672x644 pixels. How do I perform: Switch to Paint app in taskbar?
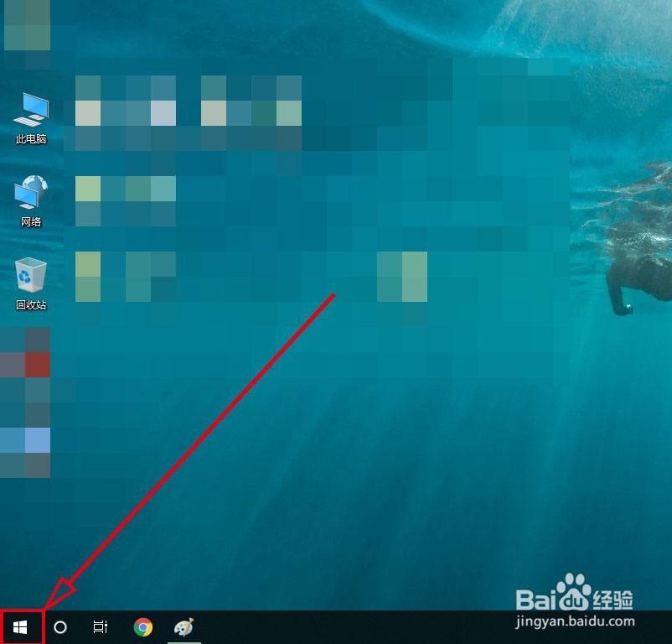tap(184, 627)
